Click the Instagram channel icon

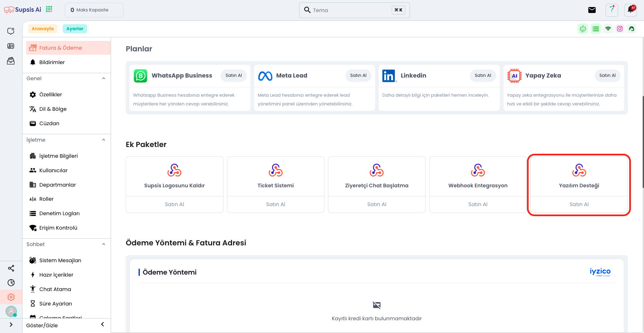[620, 29]
